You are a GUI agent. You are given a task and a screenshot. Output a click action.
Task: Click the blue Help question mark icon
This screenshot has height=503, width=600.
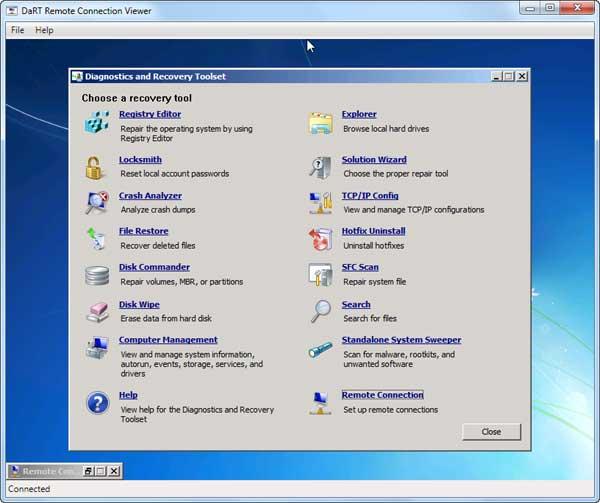point(98,403)
